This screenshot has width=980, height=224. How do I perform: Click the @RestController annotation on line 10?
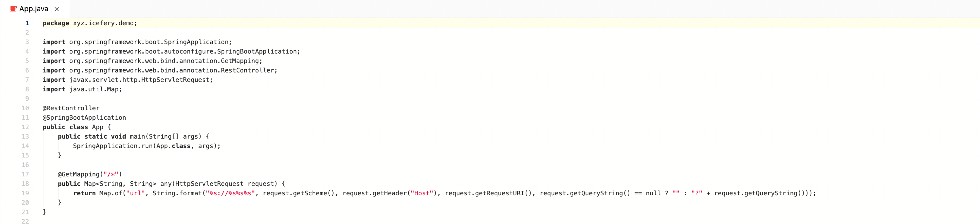click(71, 108)
